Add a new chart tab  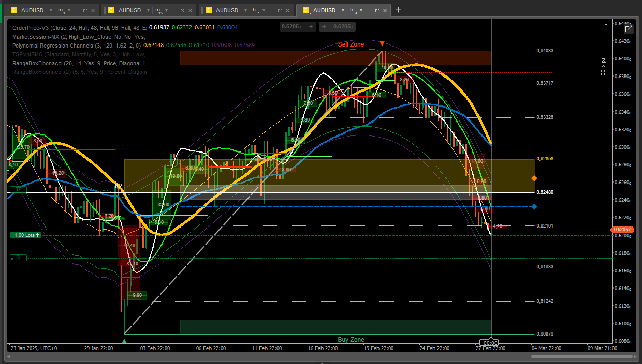point(398,10)
